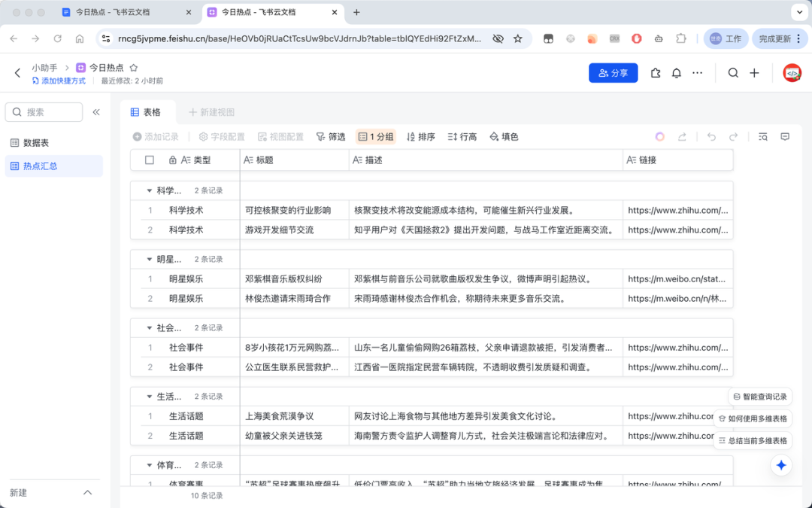Open the 筛选 (Filter) tool
The image size is (812, 508).
point(331,136)
